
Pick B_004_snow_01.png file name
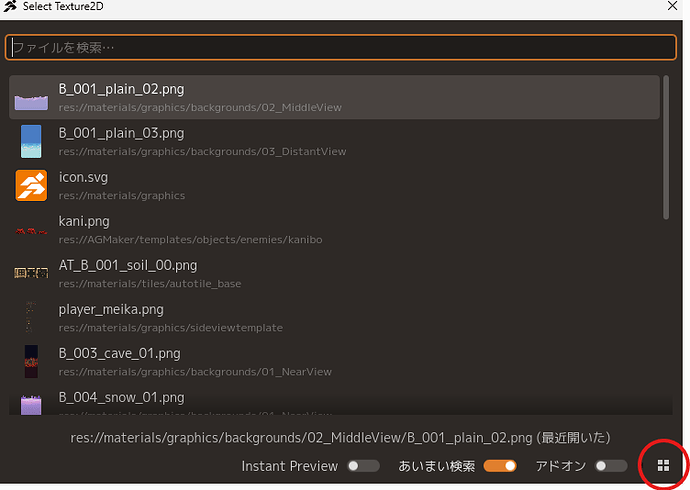point(121,398)
